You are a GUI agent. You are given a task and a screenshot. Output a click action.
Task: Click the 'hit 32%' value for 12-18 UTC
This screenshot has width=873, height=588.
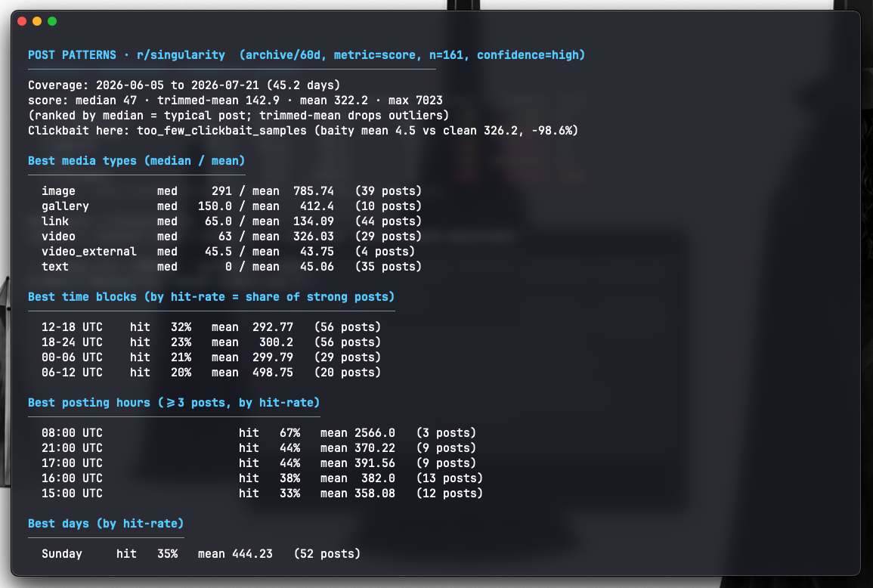coord(160,326)
